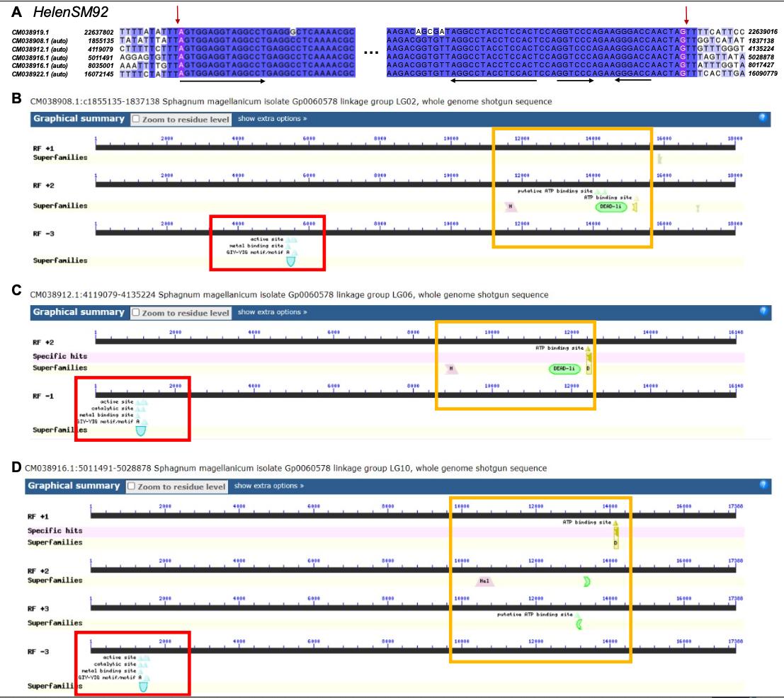Click the help icon in panel B header
This screenshot has height=698, width=784.
[x=763, y=118]
